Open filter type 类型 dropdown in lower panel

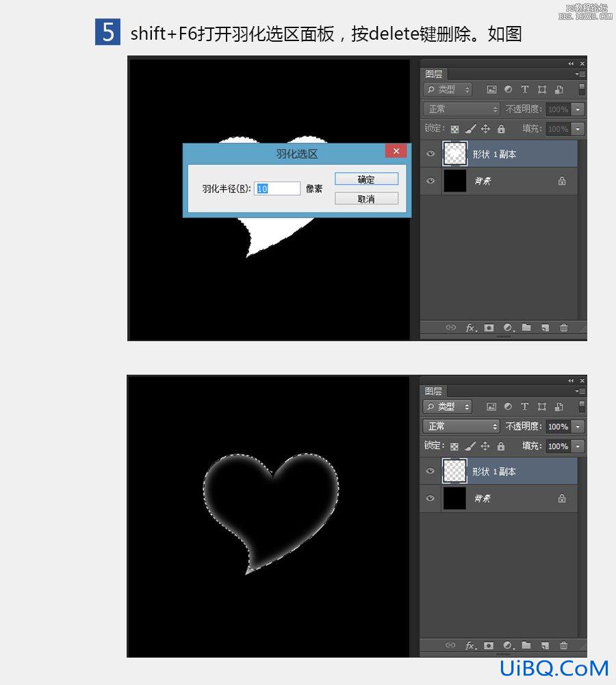pyautogui.click(x=447, y=407)
